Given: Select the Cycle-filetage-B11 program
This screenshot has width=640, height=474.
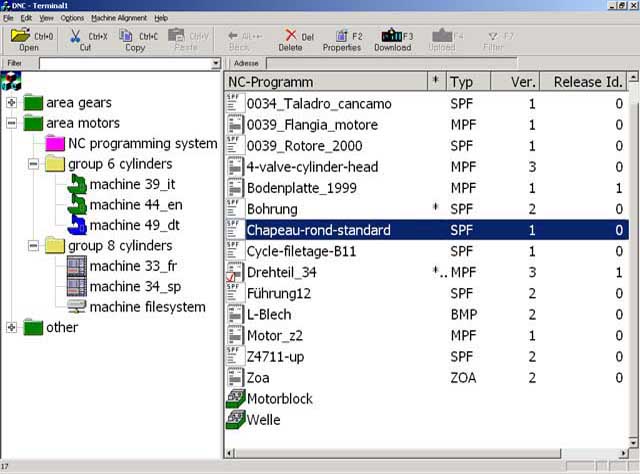Looking at the screenshot, I should click(301, 251).
